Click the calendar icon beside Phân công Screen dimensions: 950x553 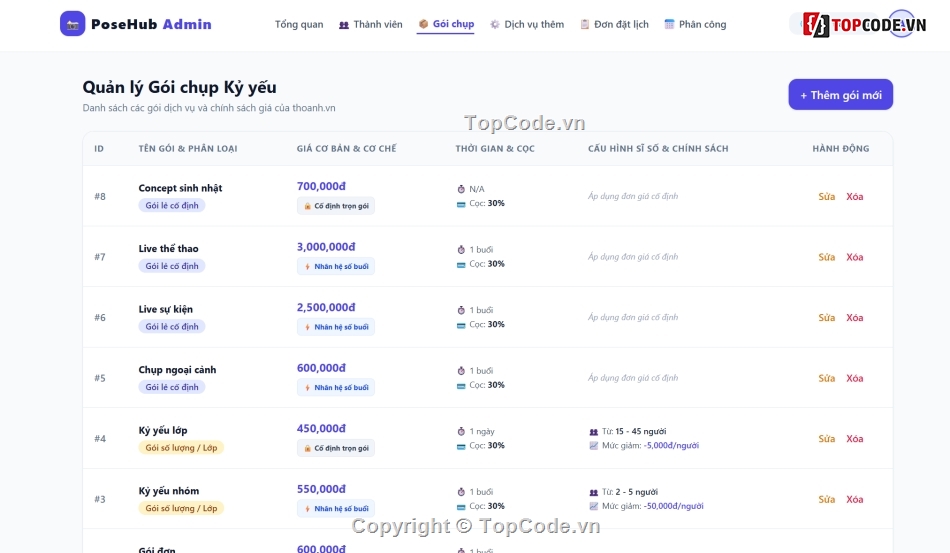click(x=669, y=24)
